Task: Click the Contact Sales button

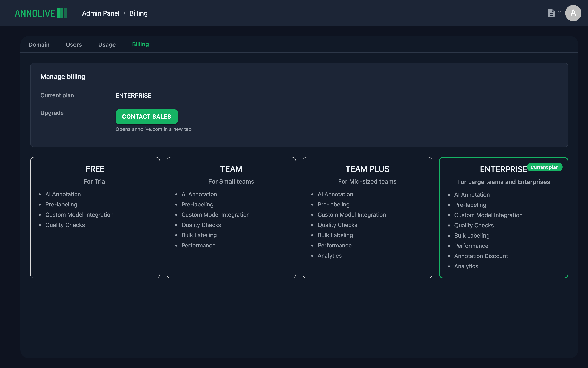Action: pos(147,117)
